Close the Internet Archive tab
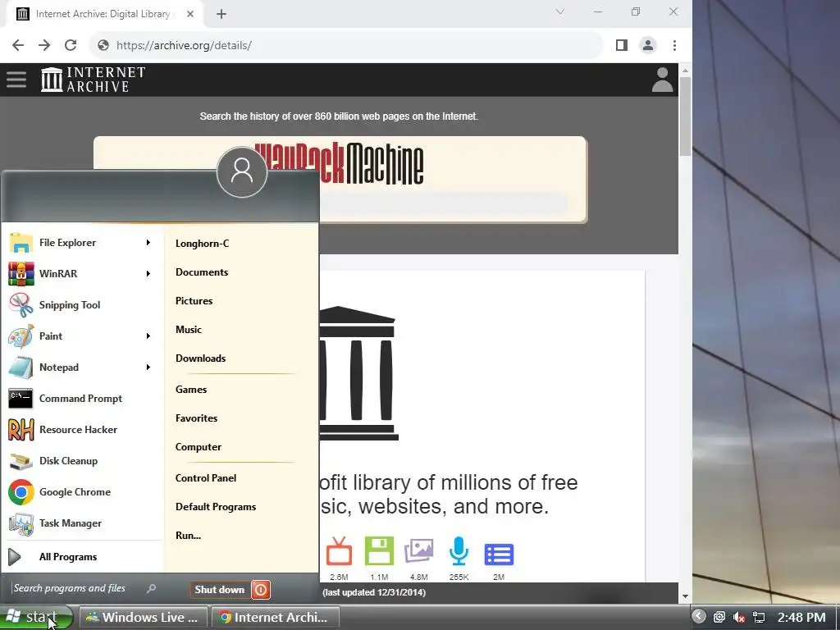Viewport: 840px width, 630px height. tap(190, 14)
